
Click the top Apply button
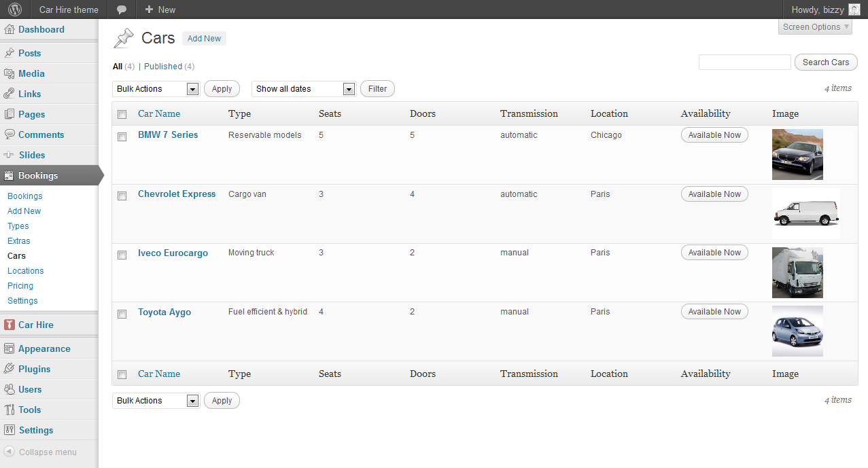222,89
